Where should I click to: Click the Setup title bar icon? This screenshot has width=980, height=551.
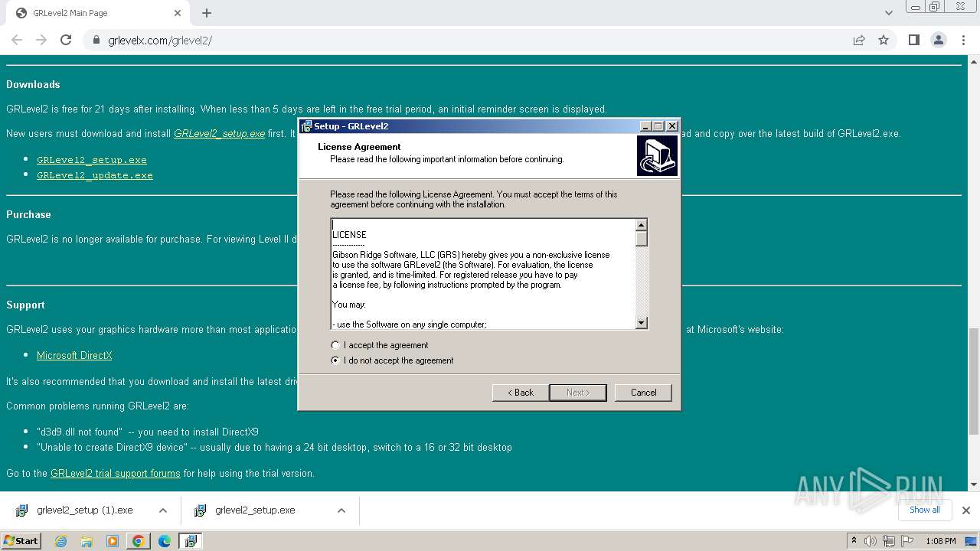(306, 126)
